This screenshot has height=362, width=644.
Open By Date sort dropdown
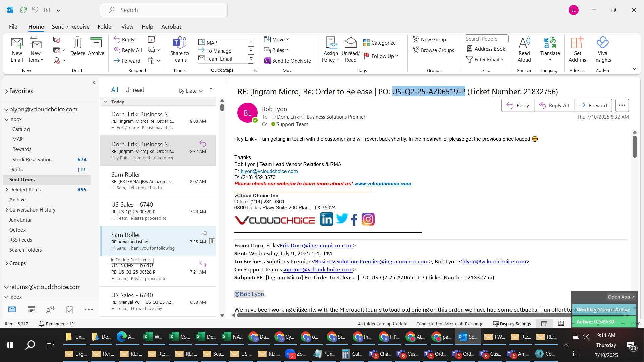(191, 90)
